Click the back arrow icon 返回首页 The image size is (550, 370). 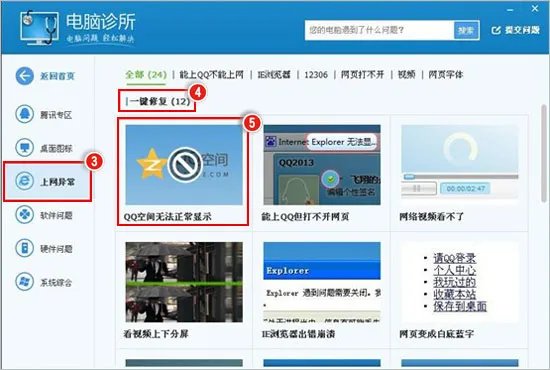25,76
